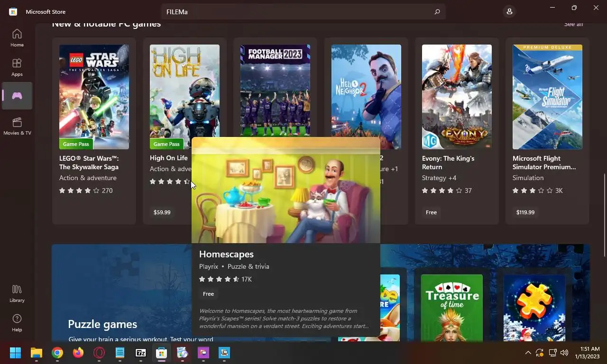The height and width of the screenshot is (364, 607).
Task: Open the Library section
Action: coord(17,293)
